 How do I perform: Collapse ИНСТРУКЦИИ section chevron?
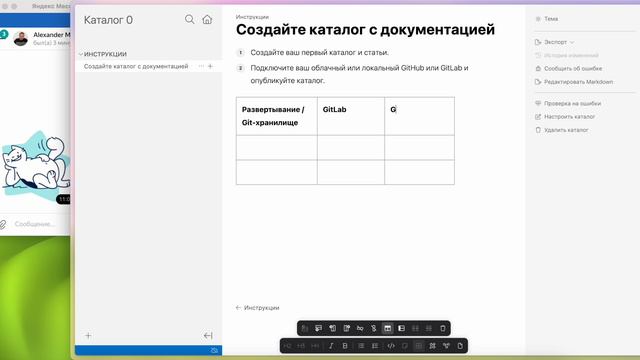coord(81,54)
